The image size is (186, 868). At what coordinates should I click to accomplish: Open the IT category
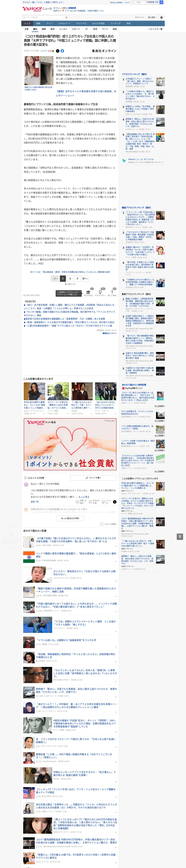point(86,29)
